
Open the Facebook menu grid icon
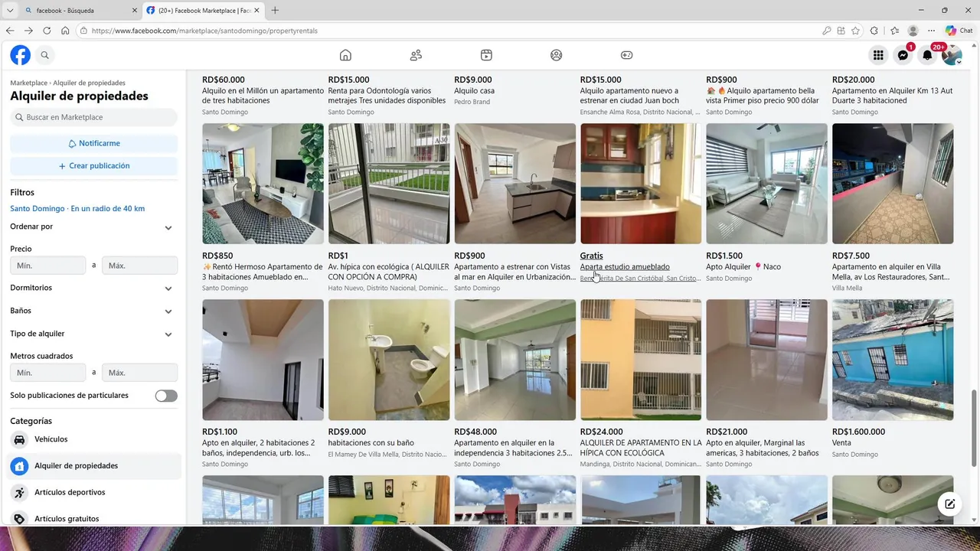click(878, 55)
